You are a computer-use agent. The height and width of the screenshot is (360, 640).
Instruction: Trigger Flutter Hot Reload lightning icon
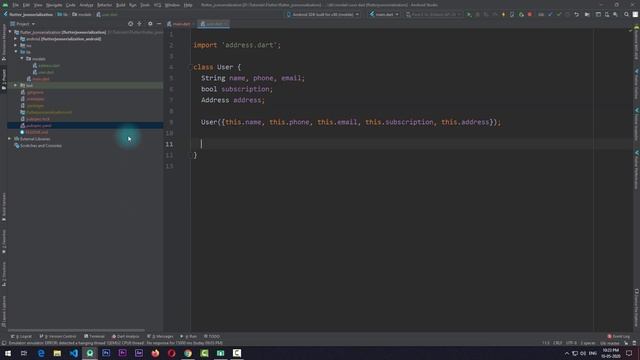(x=503, y=14)
